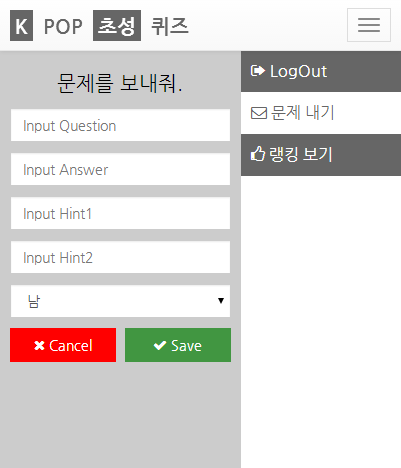Focus the Input Question field
This screenshot has width=401, height=468.
(x=120, y=125)
